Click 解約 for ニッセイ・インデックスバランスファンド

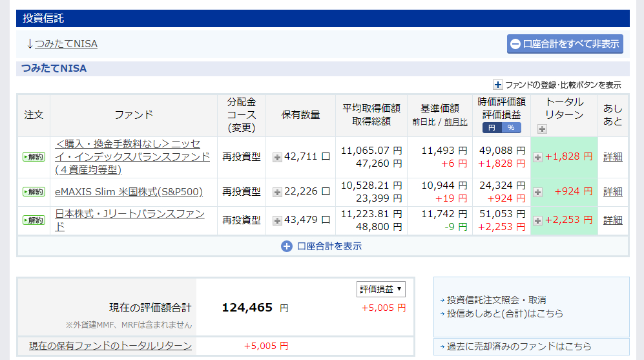34,157
